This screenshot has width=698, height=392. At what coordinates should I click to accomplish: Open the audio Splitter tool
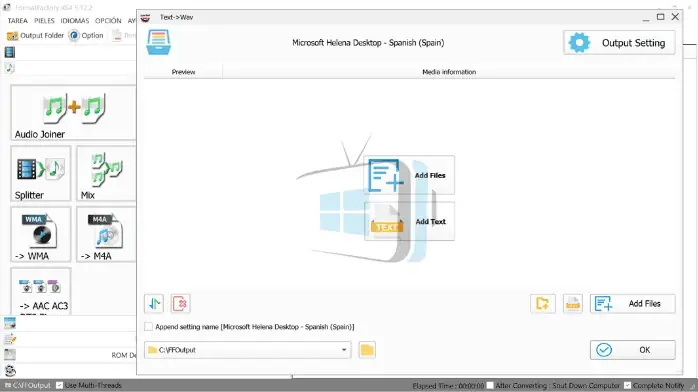(41, 174)
